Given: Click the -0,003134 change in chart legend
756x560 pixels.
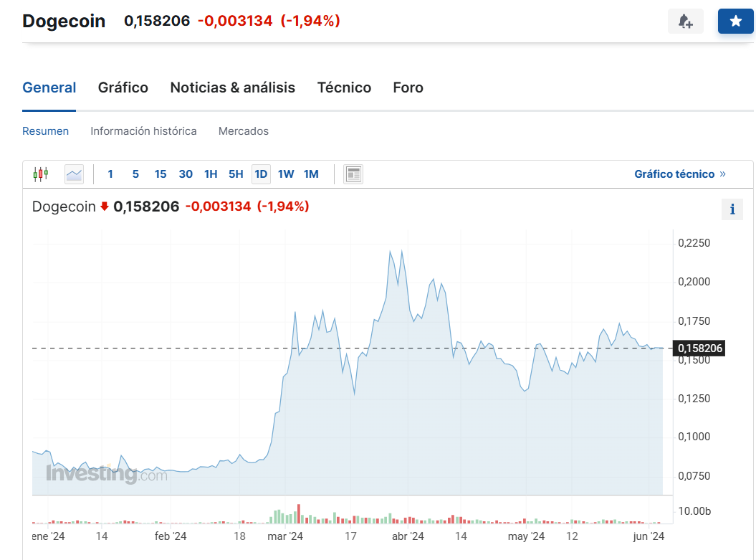Looking at the screenshot, I should [219, 207].
